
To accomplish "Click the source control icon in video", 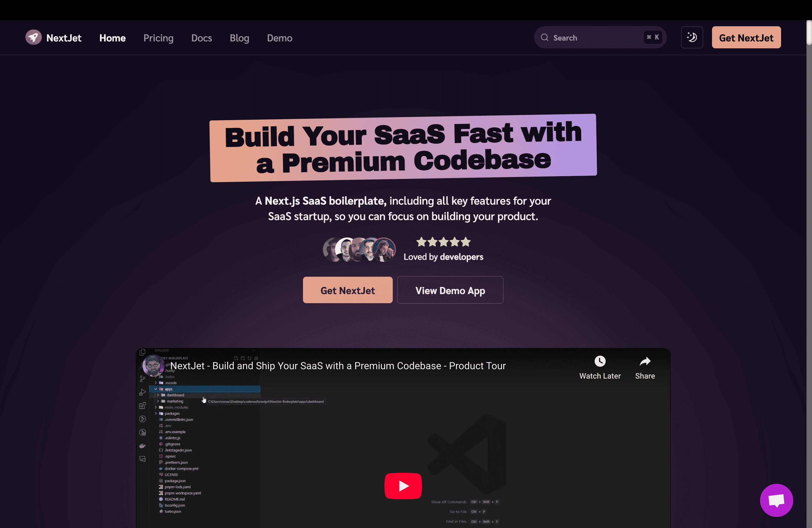I will 143,379.
